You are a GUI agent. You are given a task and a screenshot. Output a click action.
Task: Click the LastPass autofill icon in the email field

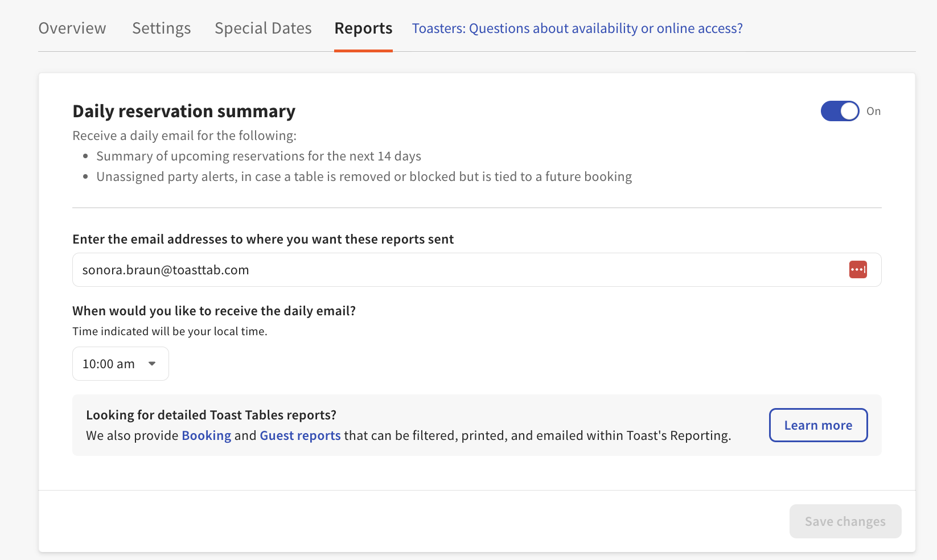(858, 269)
